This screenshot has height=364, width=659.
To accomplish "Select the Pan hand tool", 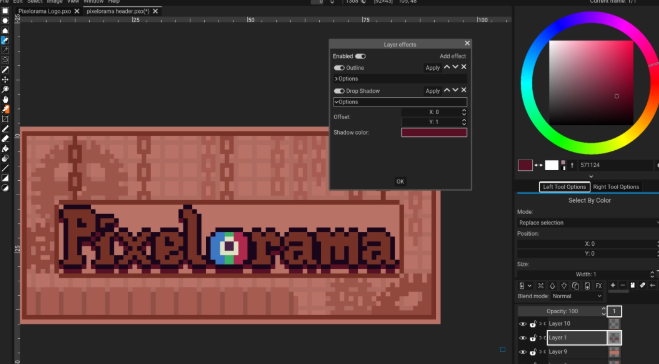I will (x=5, y=100).
